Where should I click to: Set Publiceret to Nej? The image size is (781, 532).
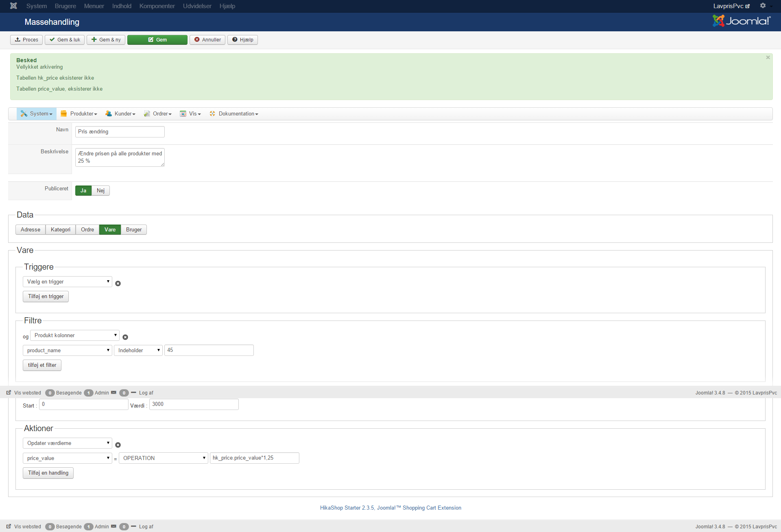tap(100, 191)
